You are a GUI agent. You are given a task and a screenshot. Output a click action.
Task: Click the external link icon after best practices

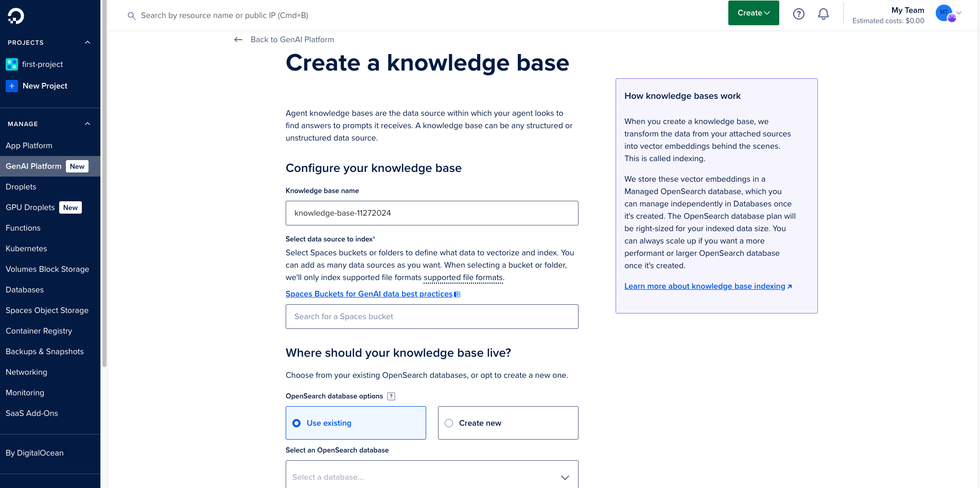click(457, 294)
